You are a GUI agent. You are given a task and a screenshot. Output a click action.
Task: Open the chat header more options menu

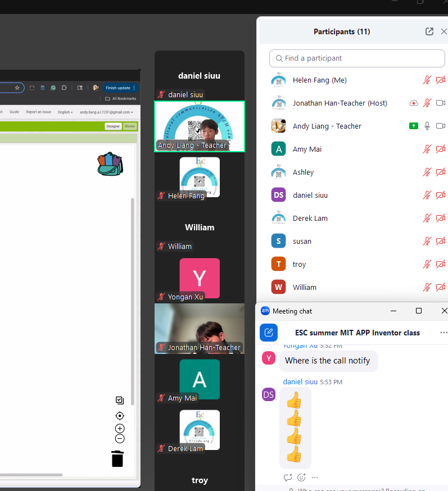pyautogui.click(x=444, y=333)
